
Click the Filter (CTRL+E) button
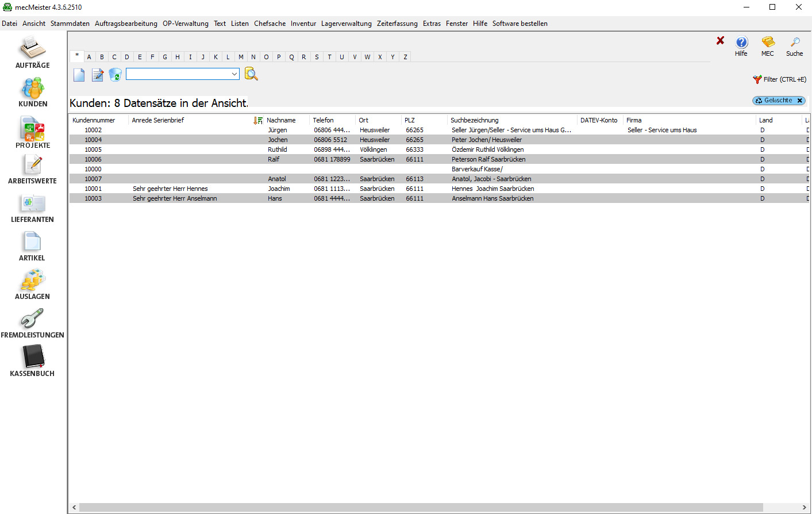[x=780, y=79]
